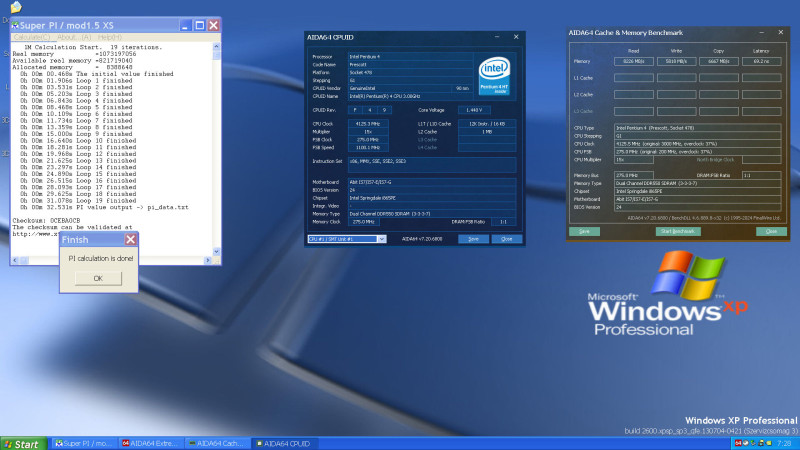The width and height of the screenshot is (800, 450).
Task: Minimize the Cache & Memory Benchmark window
Action: [762, 32]
